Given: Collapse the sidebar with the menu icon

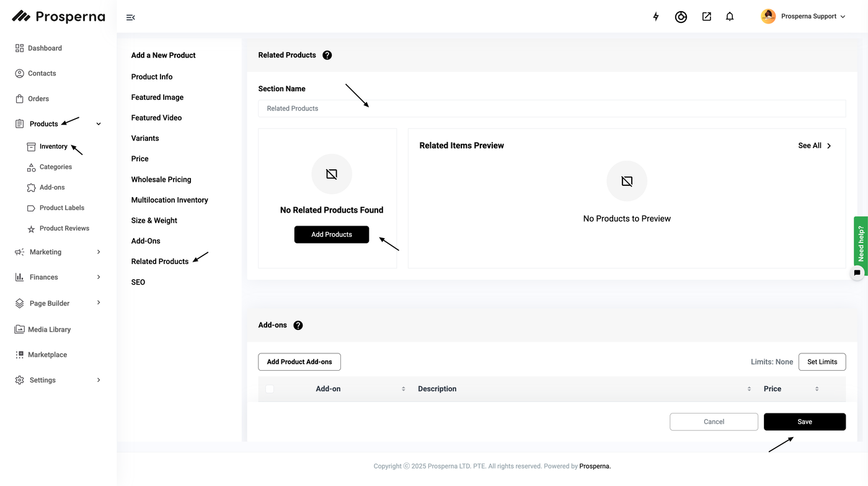Looking at the screenshot, I should [130, 17].
